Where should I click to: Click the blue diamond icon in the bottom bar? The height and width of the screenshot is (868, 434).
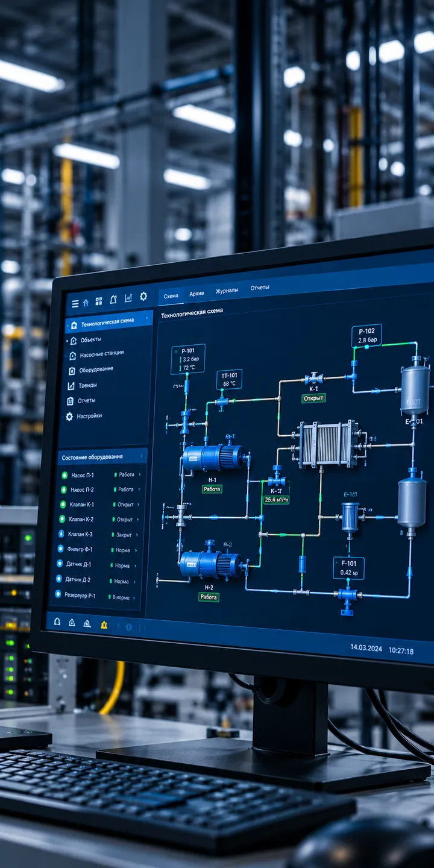click(x=128, y=627)
